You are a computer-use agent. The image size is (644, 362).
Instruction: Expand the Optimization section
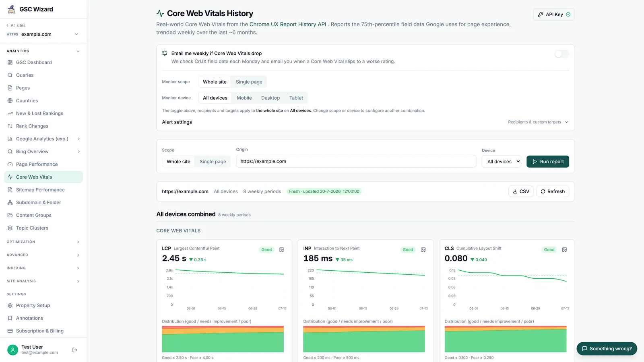point(43,242)
